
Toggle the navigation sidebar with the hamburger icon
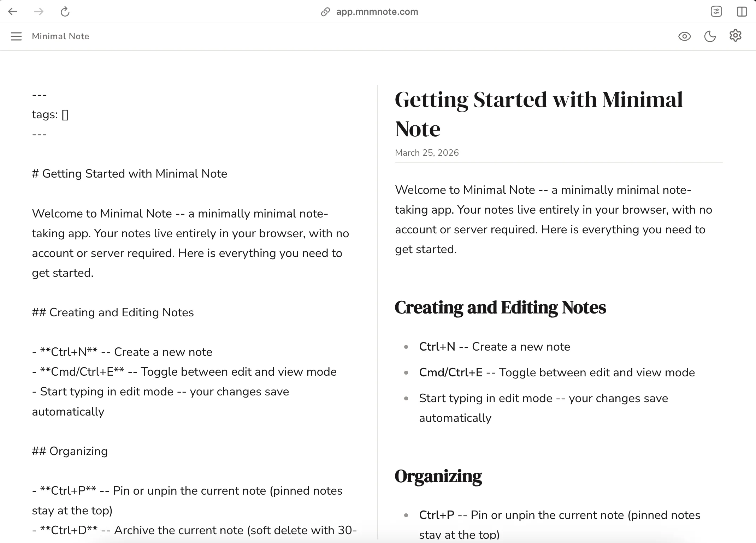[x=16, y=36]
